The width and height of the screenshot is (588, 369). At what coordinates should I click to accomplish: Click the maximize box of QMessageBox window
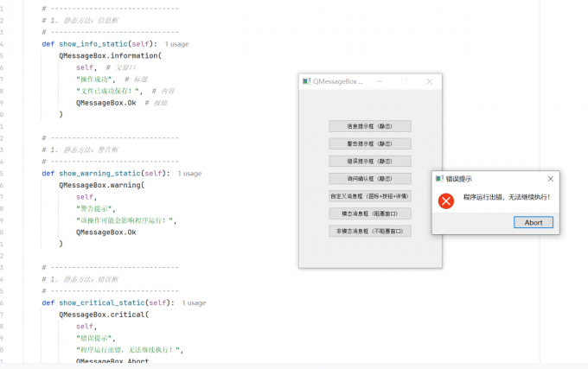pyautogui.click(x=404, y=81)
